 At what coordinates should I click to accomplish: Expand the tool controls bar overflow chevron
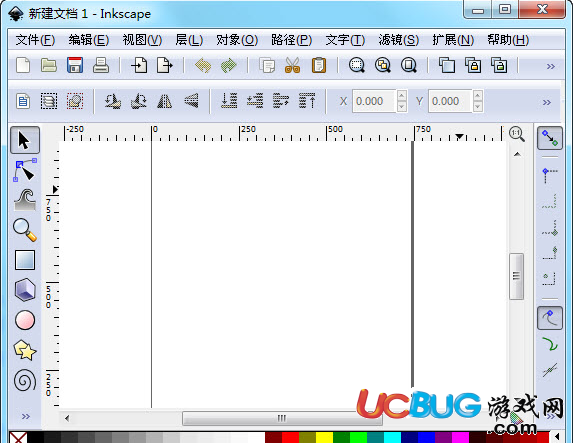click(547, 102)
